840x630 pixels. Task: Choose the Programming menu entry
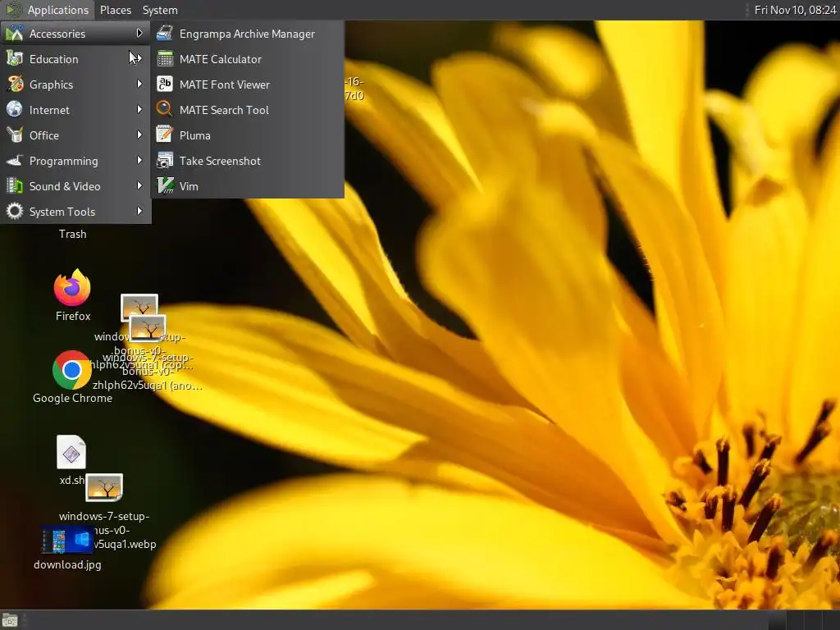(75, 160)
